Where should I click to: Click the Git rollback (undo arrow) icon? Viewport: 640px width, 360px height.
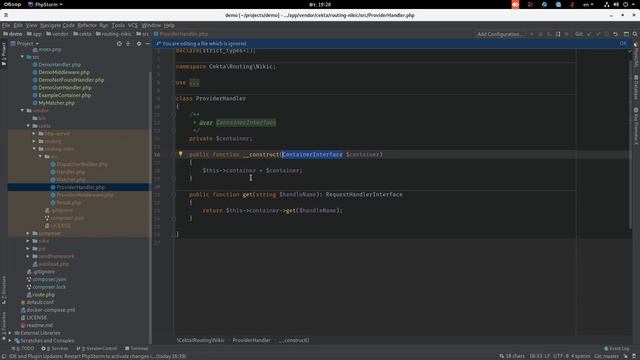(616, 34)
